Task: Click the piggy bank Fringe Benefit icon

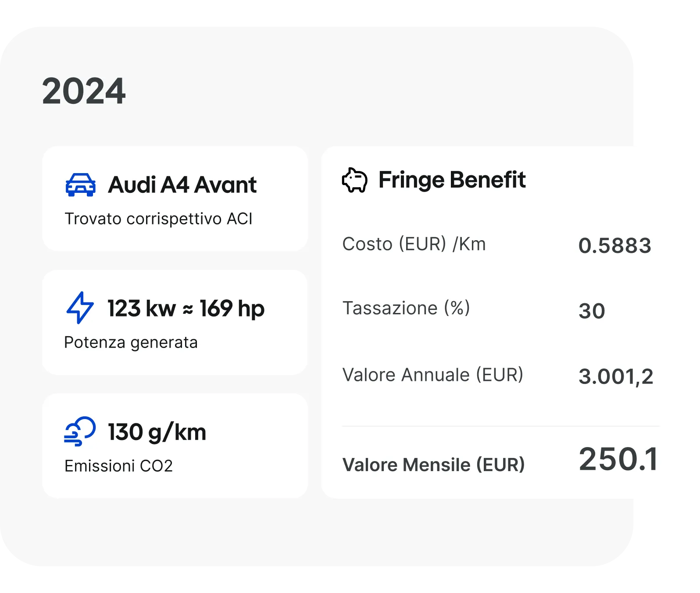Action: pyautogui.click(x=354, y=180)
